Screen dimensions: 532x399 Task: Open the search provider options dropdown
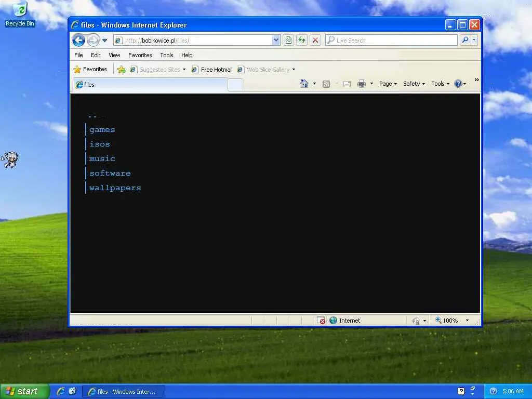tap(474, 40)
